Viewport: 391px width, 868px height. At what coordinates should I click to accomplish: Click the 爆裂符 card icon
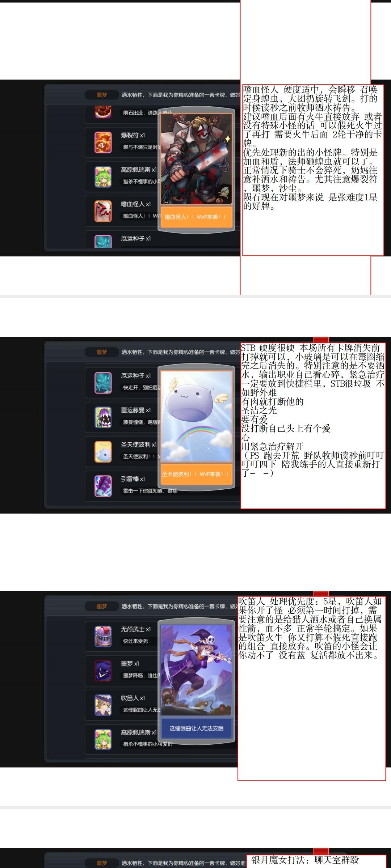click(103, 142)
